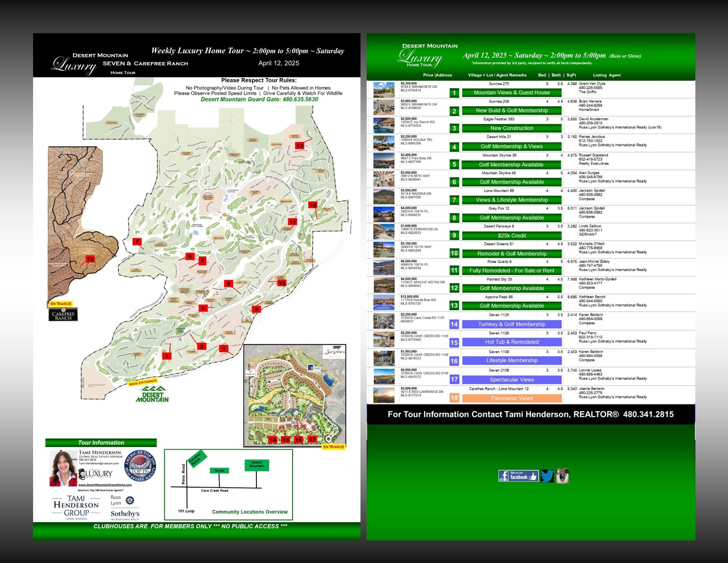This screenshot has height=563, width=728.
Task: Click Tami Henderson's portrait photo
Action: click(x=64, y=468)
